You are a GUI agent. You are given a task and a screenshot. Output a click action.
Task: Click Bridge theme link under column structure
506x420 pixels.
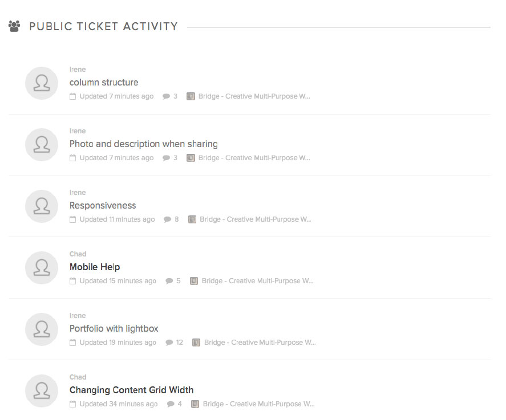(254, 96)
